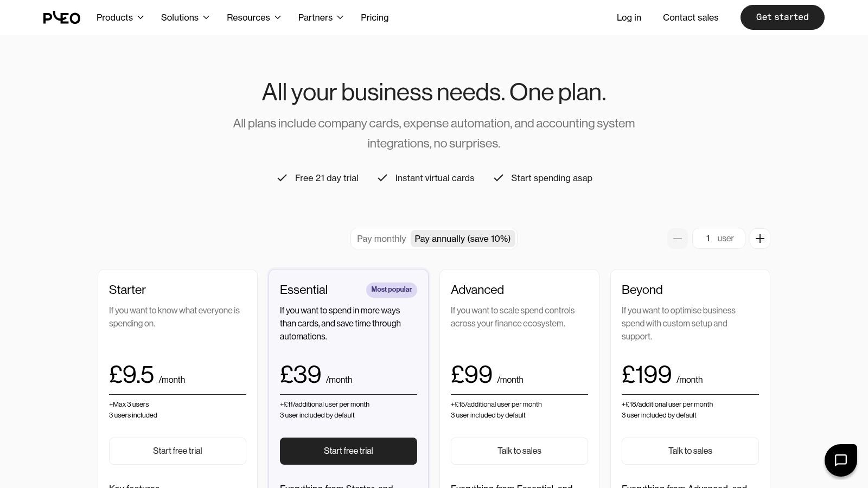The width and height of the screenshot is (868, 488).
Task: Decrease user count with minus icon
Action: [678, 239]
